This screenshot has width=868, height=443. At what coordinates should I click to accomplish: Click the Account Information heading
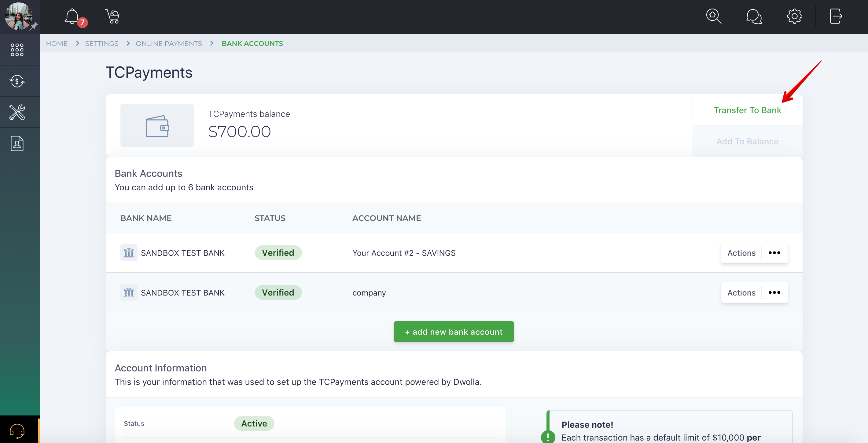coord(161,368)
